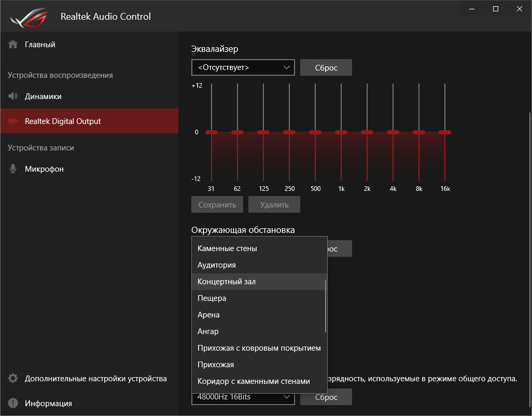Click the exclamation info icon

pyautogui.click(x=13, y=403)
